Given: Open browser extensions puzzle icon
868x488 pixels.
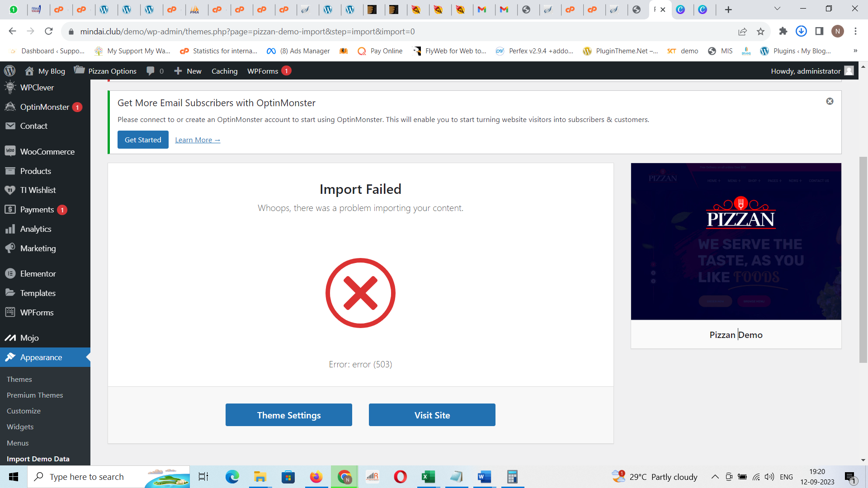Looking at the screenshot, I should coord(783,31).
